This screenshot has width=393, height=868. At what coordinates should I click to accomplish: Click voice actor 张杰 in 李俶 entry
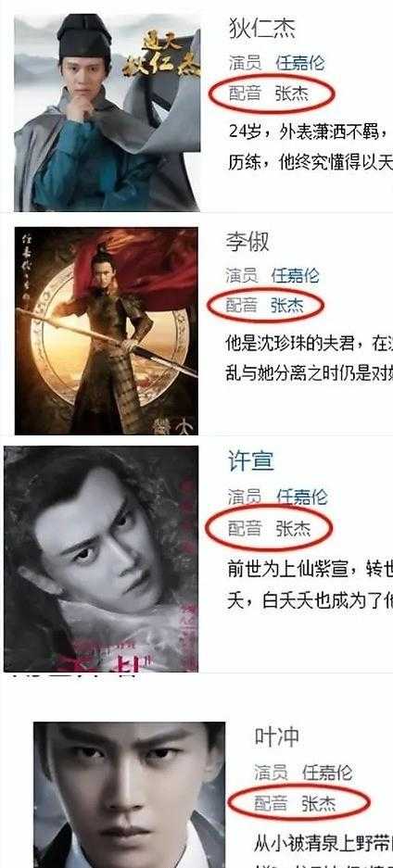286,305
